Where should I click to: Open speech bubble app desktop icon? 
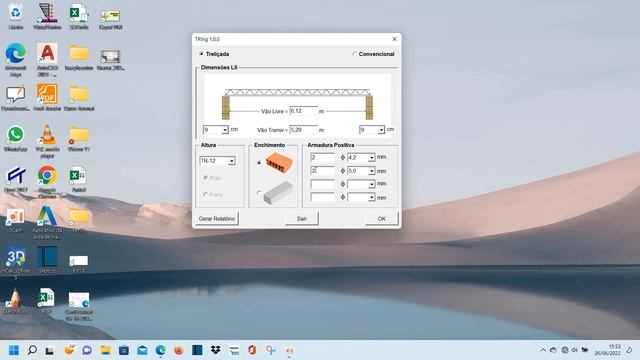(x=16, y=97)
